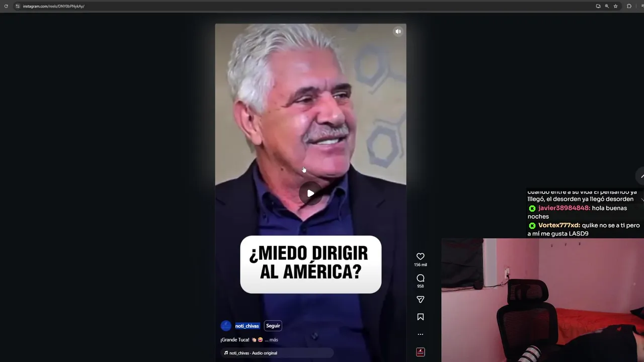644x362 pixels.
Task: Save the reel with the bookmark icon
Action: pos(420,317)
